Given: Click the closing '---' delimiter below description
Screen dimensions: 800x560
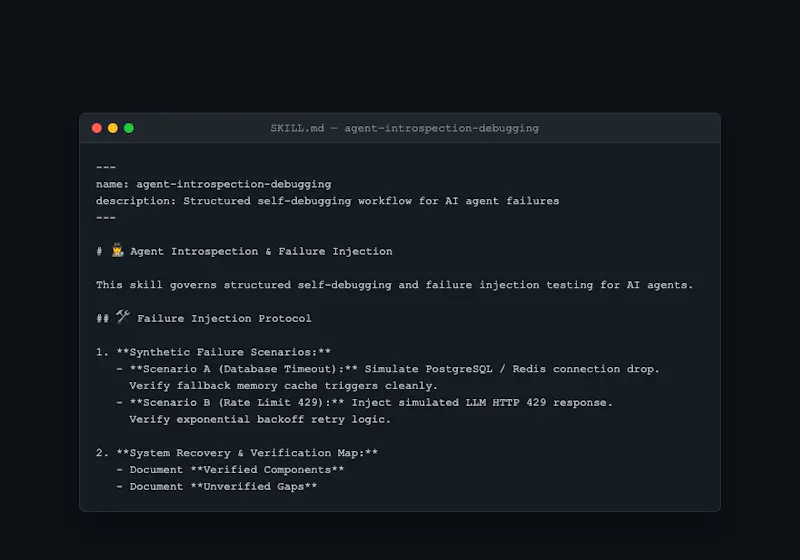Looking at the screenshot, I should (x=106, y=218).
